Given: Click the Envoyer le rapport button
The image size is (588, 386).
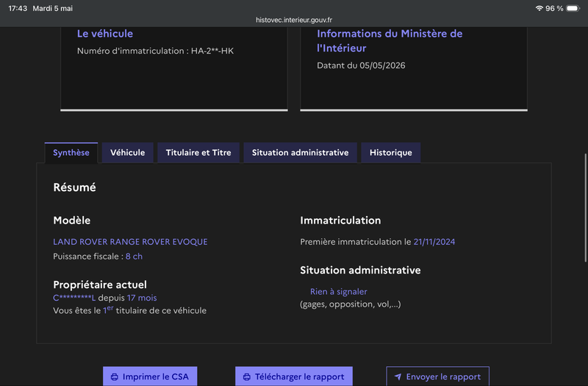Looking at the screenshot, I should [437, 376].
